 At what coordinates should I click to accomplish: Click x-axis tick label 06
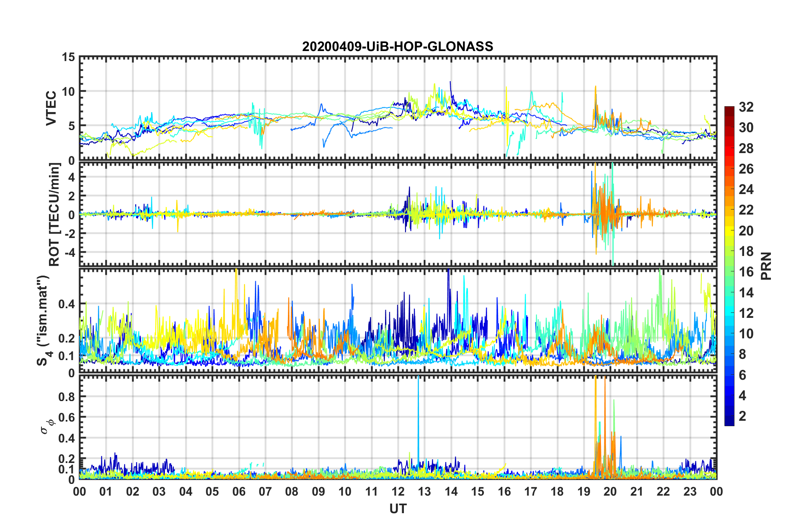pyautogui.click(x=239, y=491)
